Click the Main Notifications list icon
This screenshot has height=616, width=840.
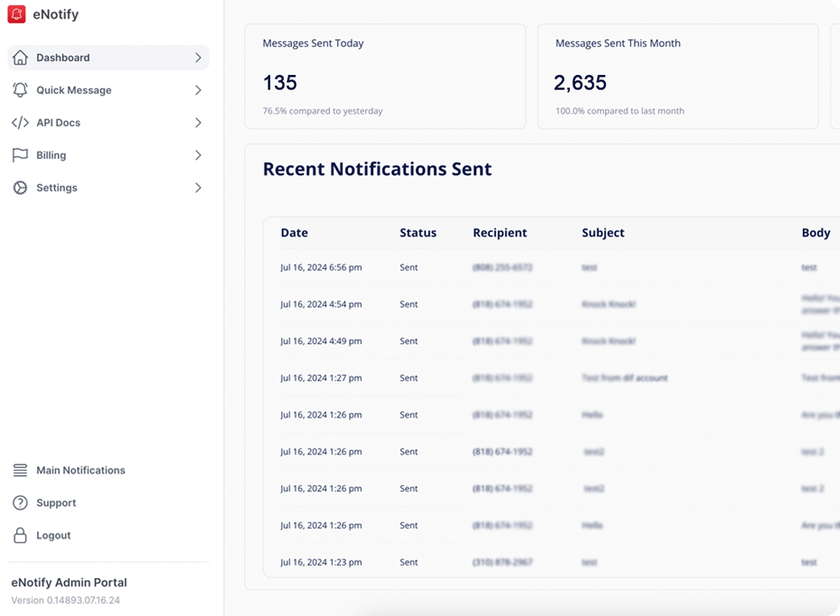coord(20,470)
